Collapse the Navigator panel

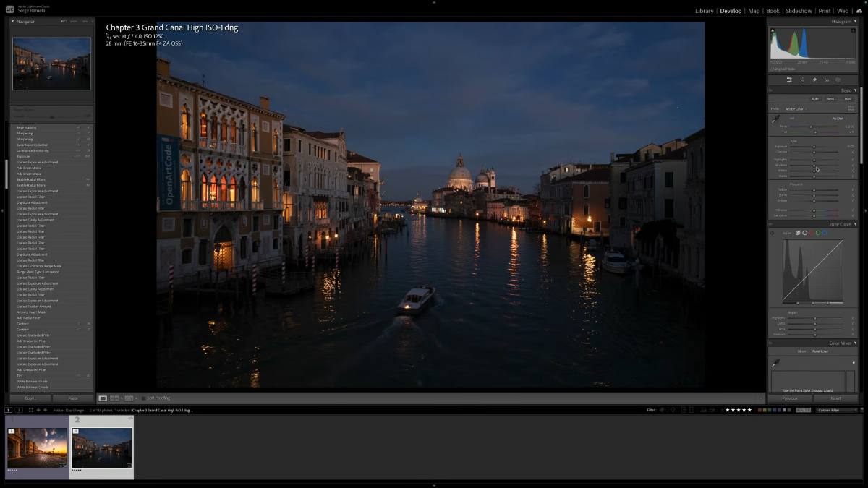pos(12,21)
